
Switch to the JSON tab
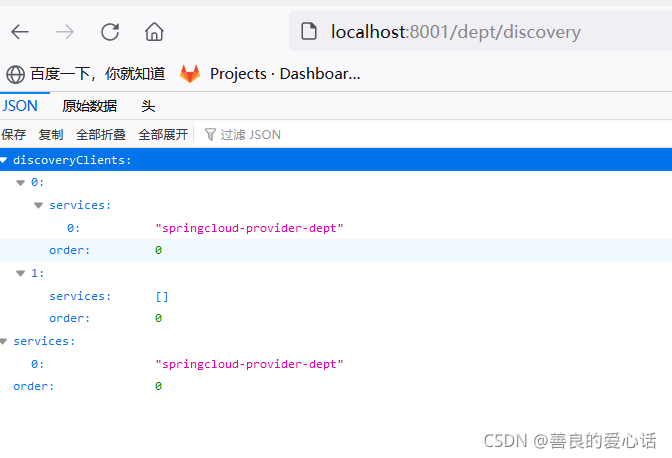[20, 106]
